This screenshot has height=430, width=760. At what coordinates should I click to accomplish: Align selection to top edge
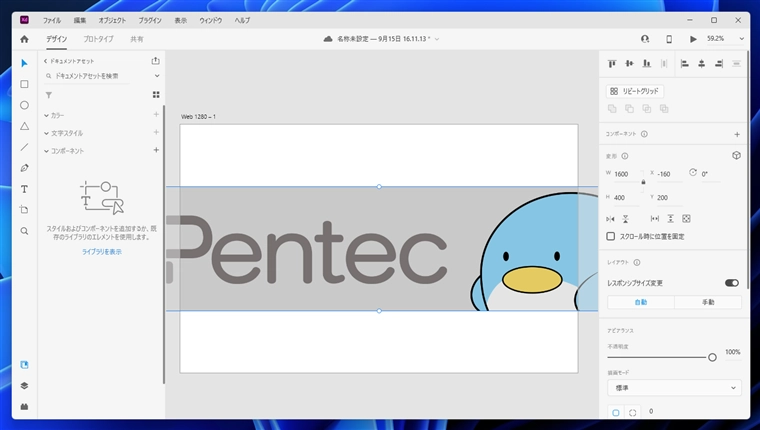pos(612,64)
